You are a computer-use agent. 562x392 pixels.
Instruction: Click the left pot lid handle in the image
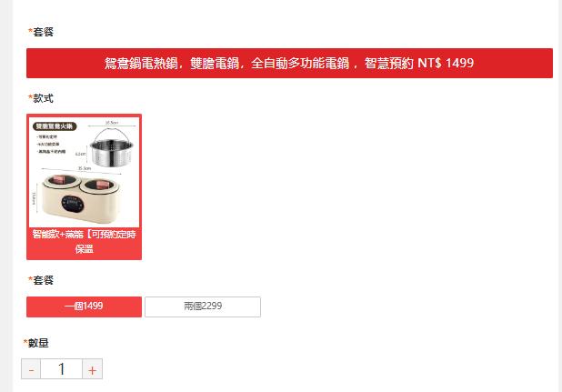tap(61, 179)
